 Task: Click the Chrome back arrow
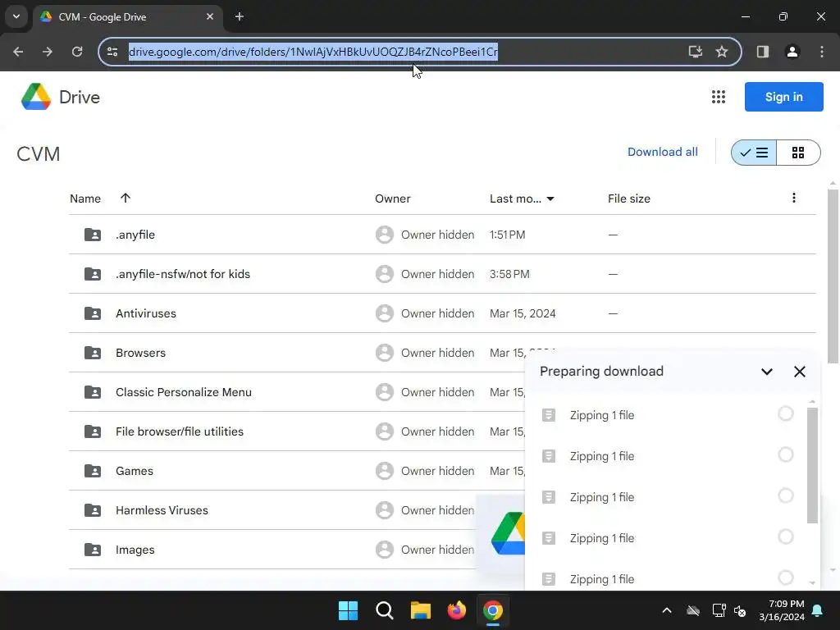[x=18, y=52]
